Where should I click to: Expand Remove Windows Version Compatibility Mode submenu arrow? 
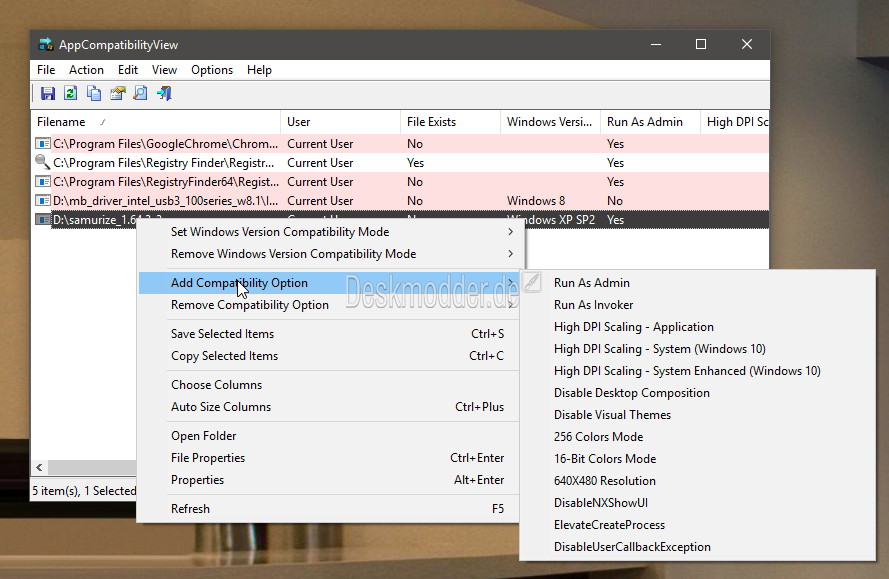coord(510,254)
